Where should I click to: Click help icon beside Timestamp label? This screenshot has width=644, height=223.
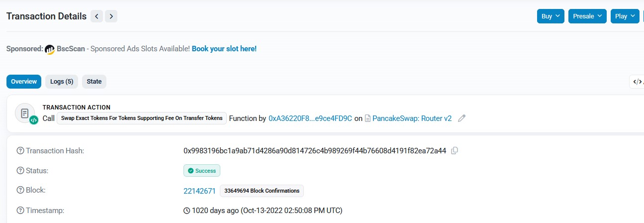20,211
